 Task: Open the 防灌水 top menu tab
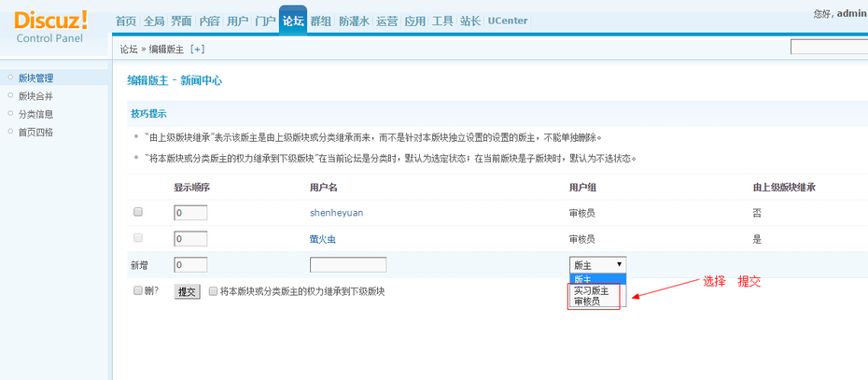coord(354,21)
